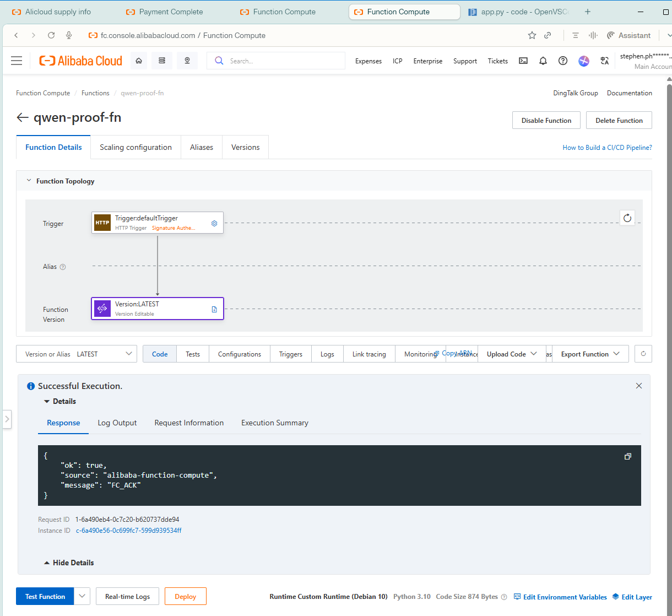The image size is (672, 616).
Task: Click Hide Details to collapse results
Action: (x=69, y=563)
